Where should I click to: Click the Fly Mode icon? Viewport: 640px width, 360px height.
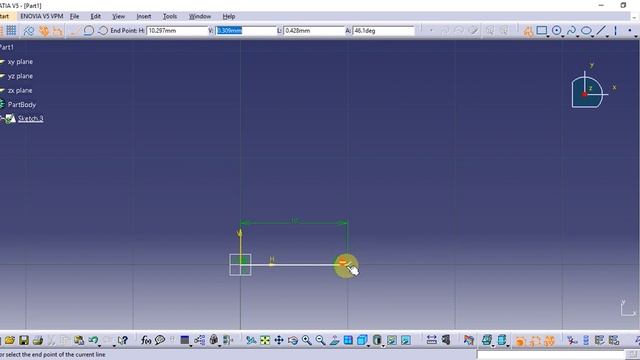tap(251, 340)
